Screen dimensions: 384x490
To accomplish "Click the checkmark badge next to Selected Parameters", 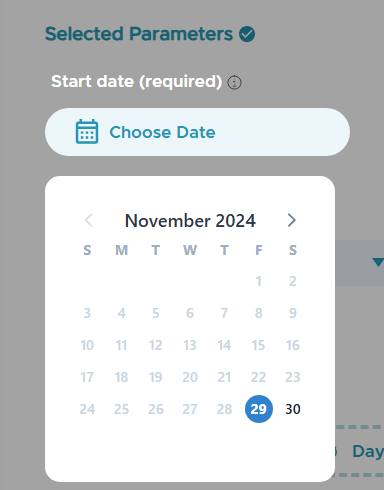I will tap(247, 34).
